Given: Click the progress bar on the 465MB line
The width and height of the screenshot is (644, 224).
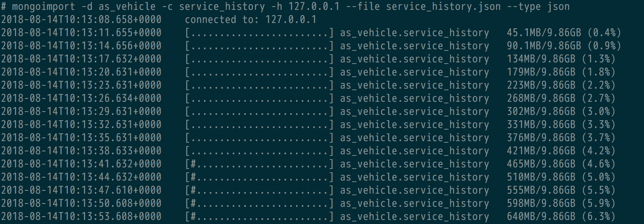Looking at the screenshot, I should coord(259,164).
